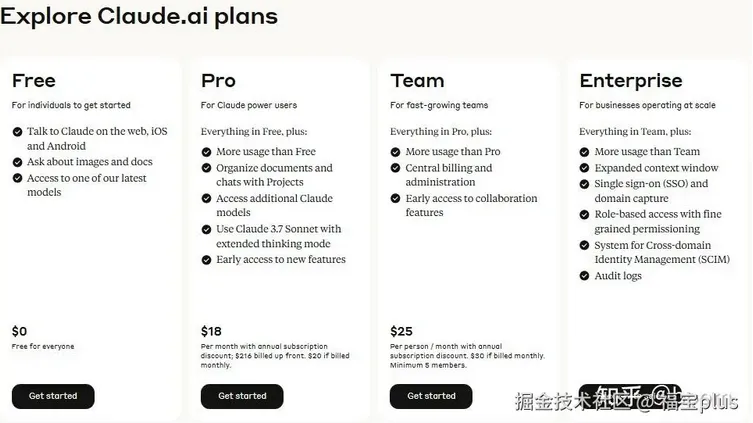753x423 pixels.
Task: Click checkmark next to 'Central billing and administration'
Action: pyautogui.click(x=395, y=168)
